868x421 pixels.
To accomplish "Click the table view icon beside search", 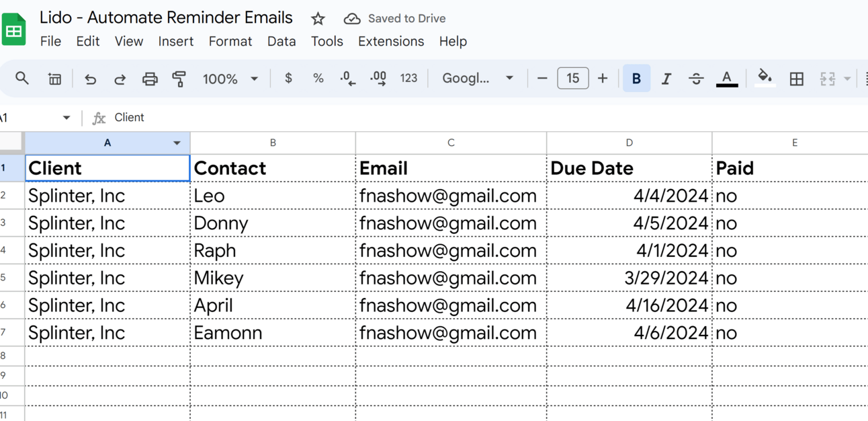I will coord(54,79).
